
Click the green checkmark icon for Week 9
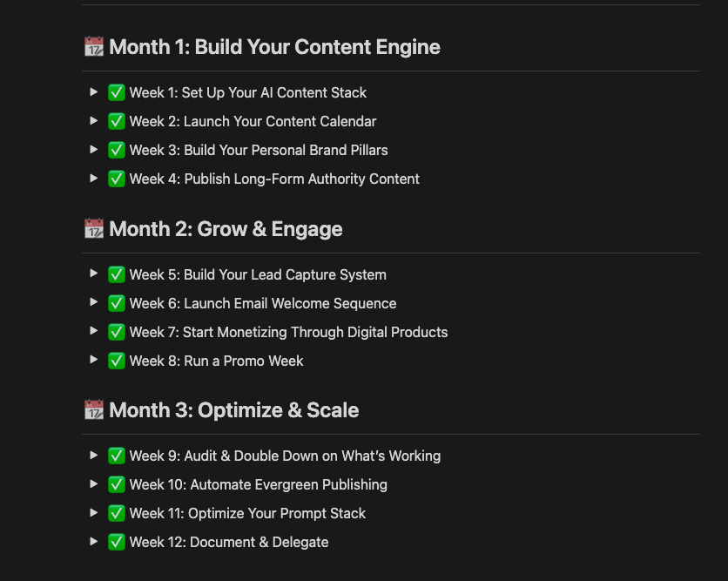click(117, 456)
